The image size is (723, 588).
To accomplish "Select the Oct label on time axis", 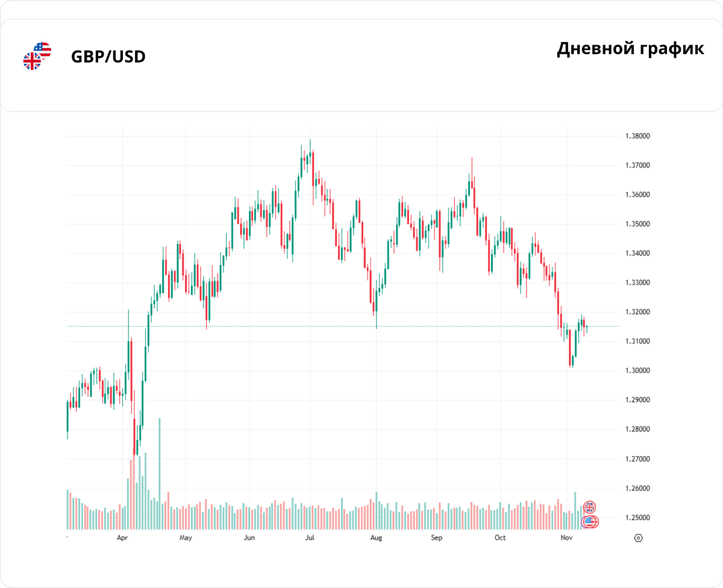I will point(499,537).
